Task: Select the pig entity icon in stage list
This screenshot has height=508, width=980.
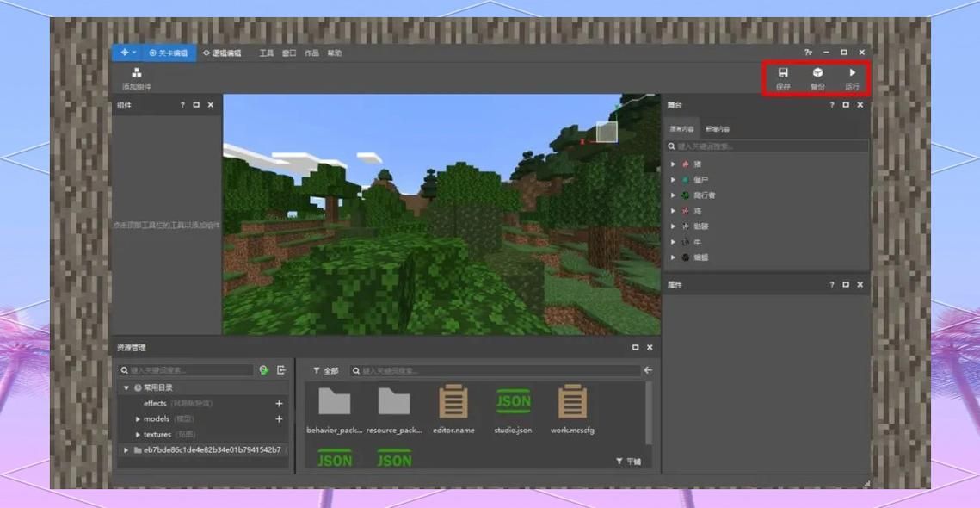Action: pyautogui.click(x=685, y=164)
